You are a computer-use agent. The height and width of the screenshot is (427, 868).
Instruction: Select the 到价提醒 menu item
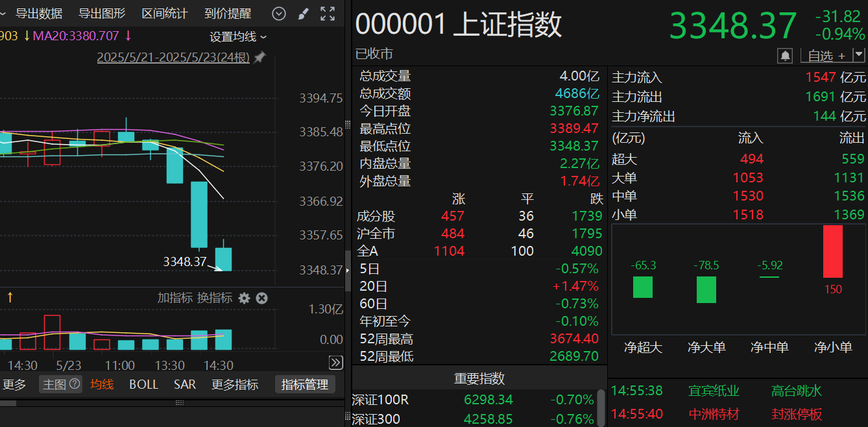(x=228, y=13)
